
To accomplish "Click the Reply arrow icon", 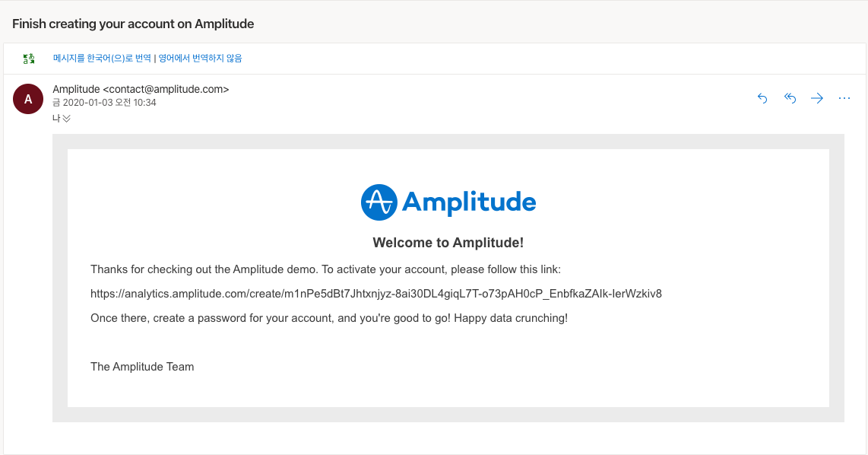I will [762, 98].
